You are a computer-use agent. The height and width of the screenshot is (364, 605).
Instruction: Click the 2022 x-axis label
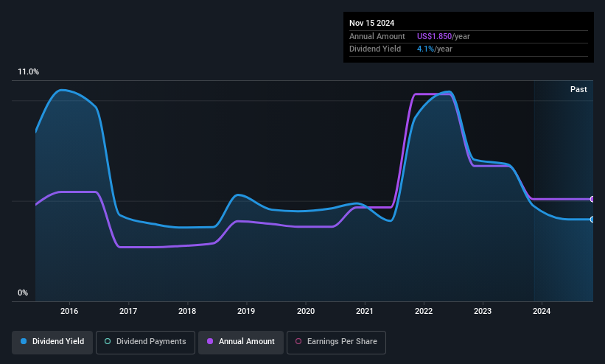coord(424,311)
